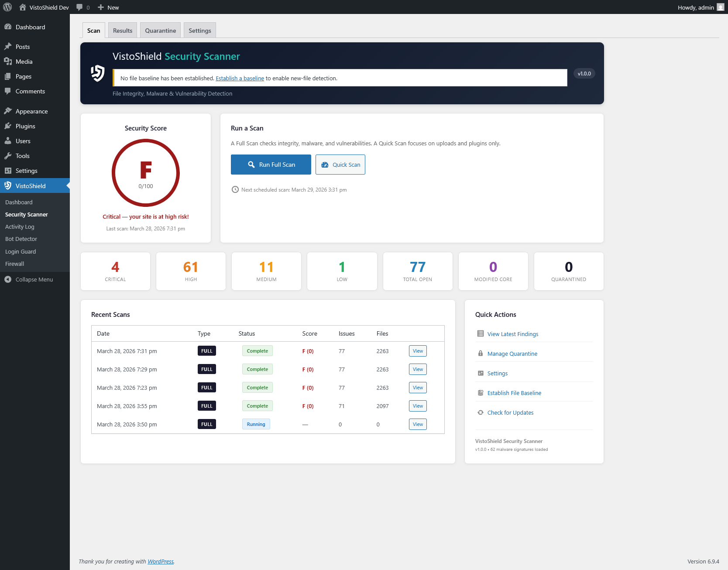Open the WordPress logo menu in admin bar
Viewport: 728px width, 570px height.
coord(7,7)
